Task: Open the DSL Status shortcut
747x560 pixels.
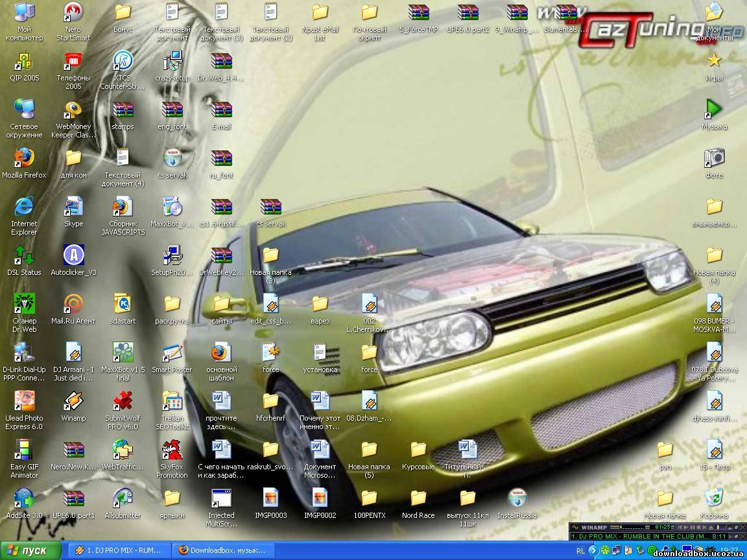Action: coord(24,261)
